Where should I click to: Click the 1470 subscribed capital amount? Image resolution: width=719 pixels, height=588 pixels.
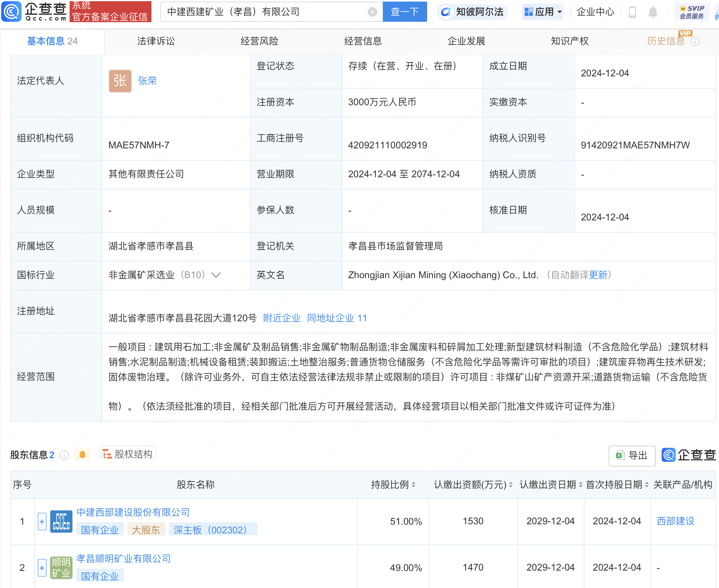(473, 567)
